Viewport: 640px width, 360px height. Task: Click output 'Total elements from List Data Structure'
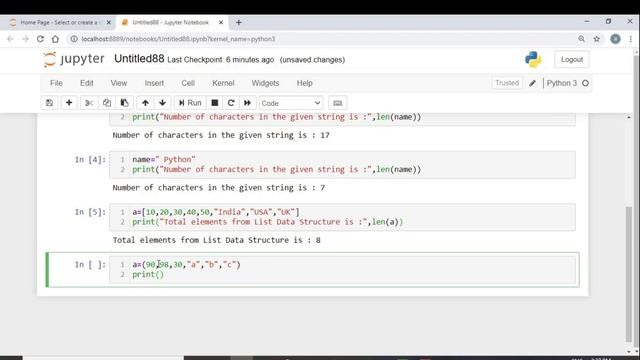216,240
